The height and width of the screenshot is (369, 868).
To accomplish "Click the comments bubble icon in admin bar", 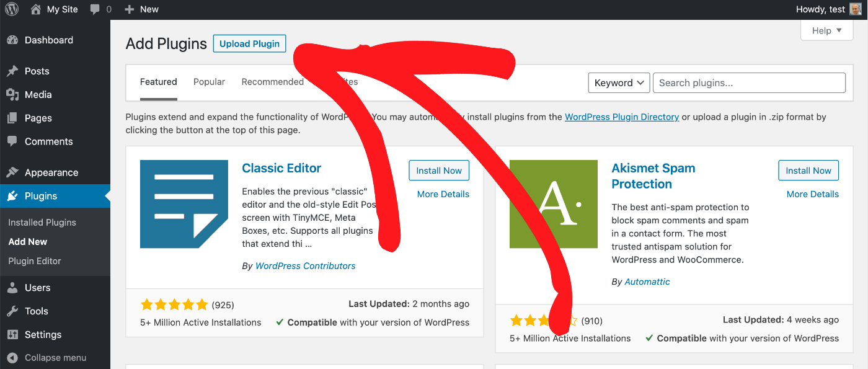I will 94,9.
